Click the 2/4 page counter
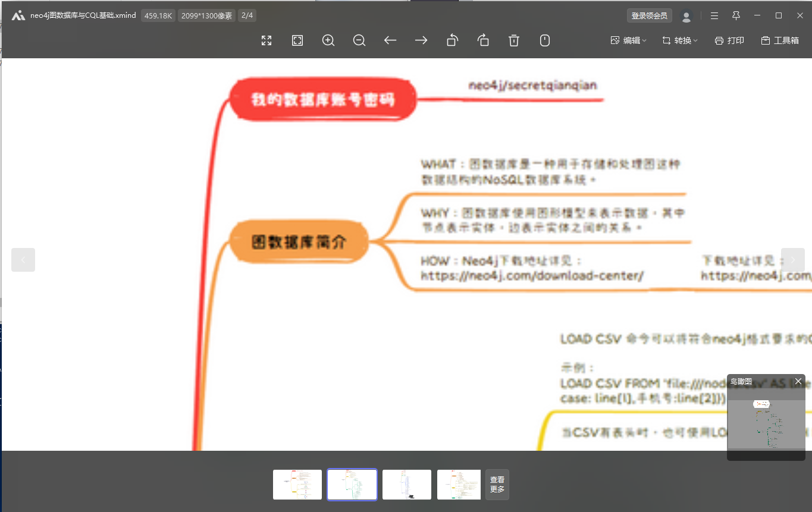This screenshot has width=812, height=512. (x=247, y=15)
